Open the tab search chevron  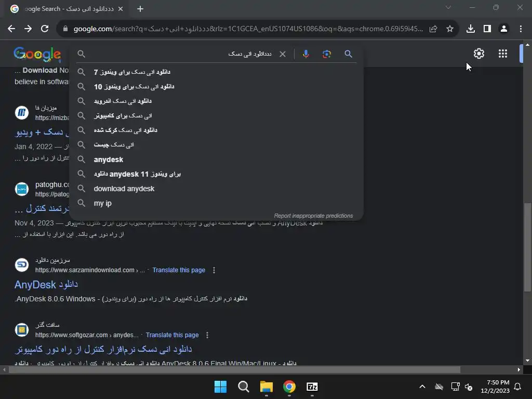point(448,7)
